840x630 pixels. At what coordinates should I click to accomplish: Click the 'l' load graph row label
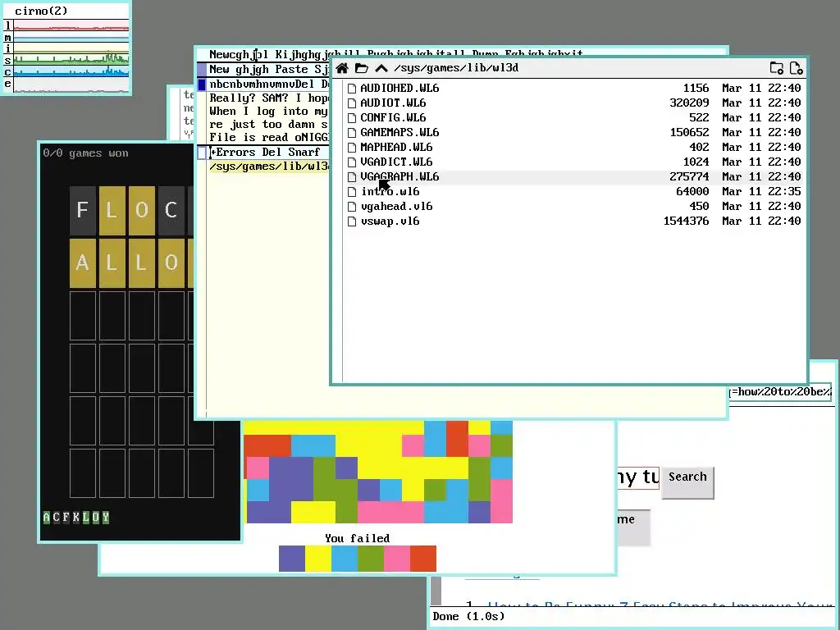(x=7, y=25)
